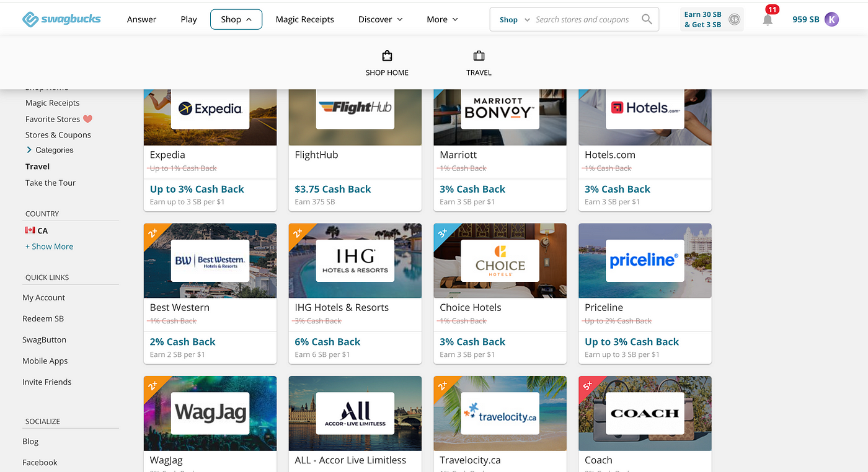This screenshot has width=868, height=472.
Task: Open the Play menu item
Action: [x=188, y=19]
